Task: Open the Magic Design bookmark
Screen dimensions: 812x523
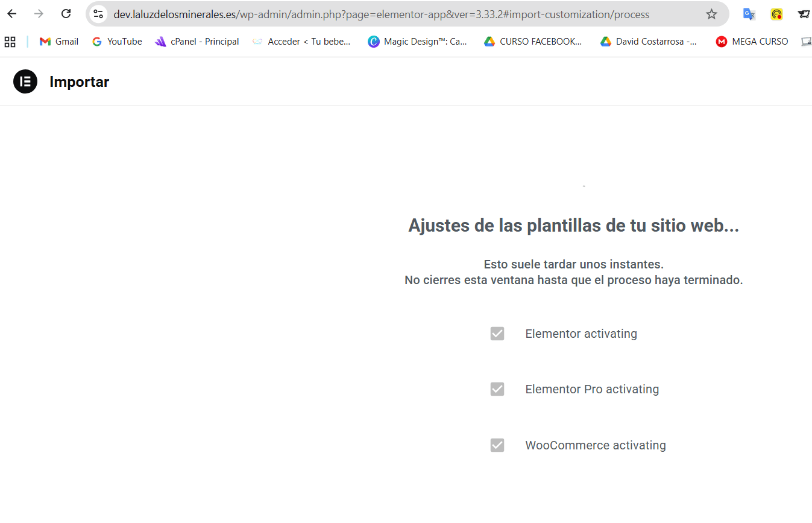Action: (417, 42)
